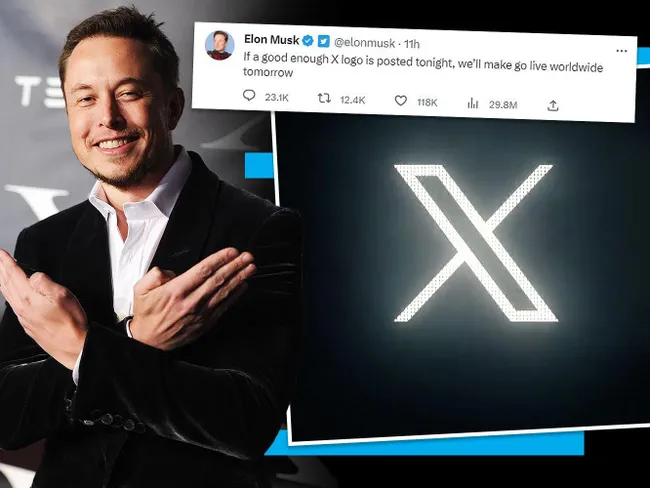Viewport: 650px width, 488px height.
Task: Click the 29.8M views count
Action: click(x=503, y=104)
